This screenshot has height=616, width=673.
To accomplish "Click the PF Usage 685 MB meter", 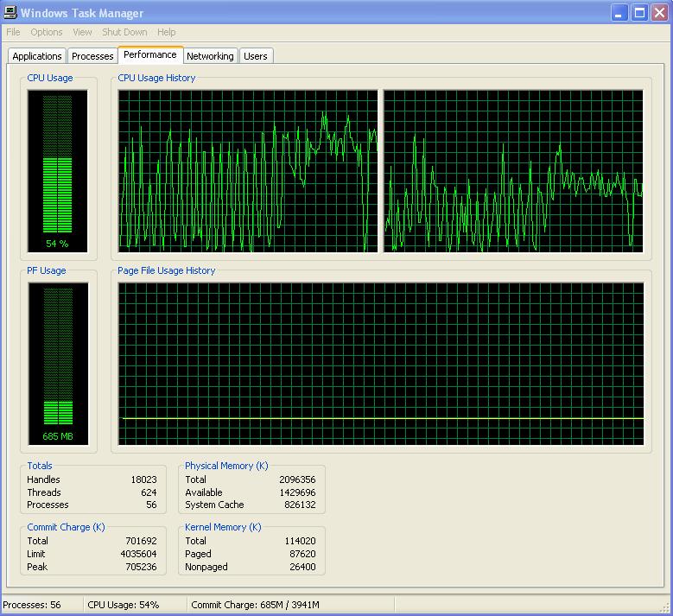I will (57, 363).
